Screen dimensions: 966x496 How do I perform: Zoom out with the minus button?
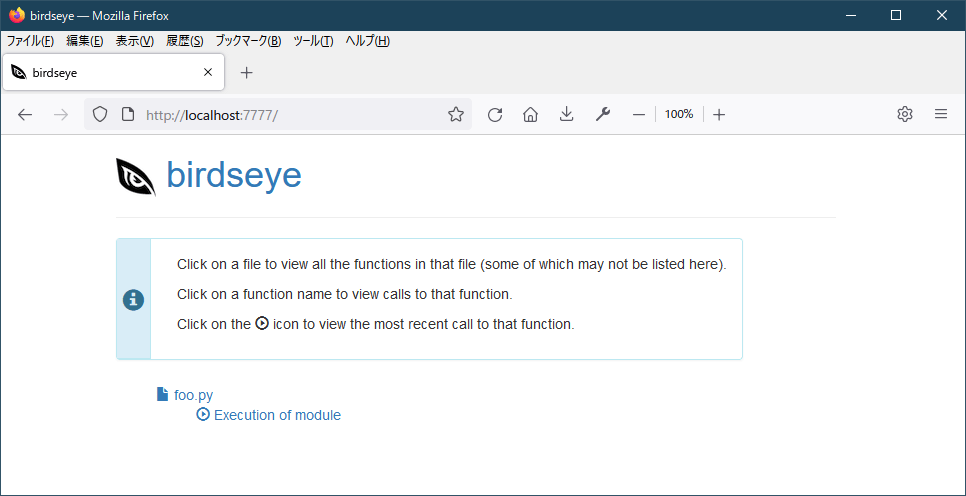[x=639, y=115]
